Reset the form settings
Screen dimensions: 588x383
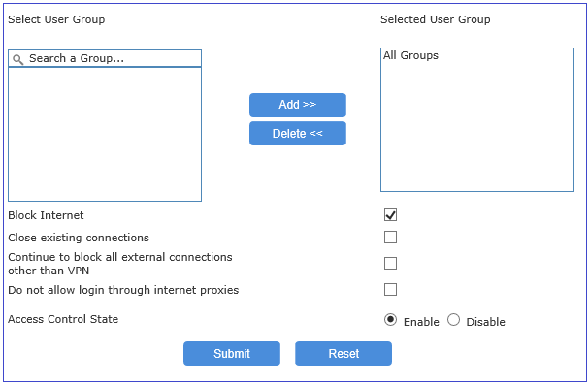coord(343,353)
